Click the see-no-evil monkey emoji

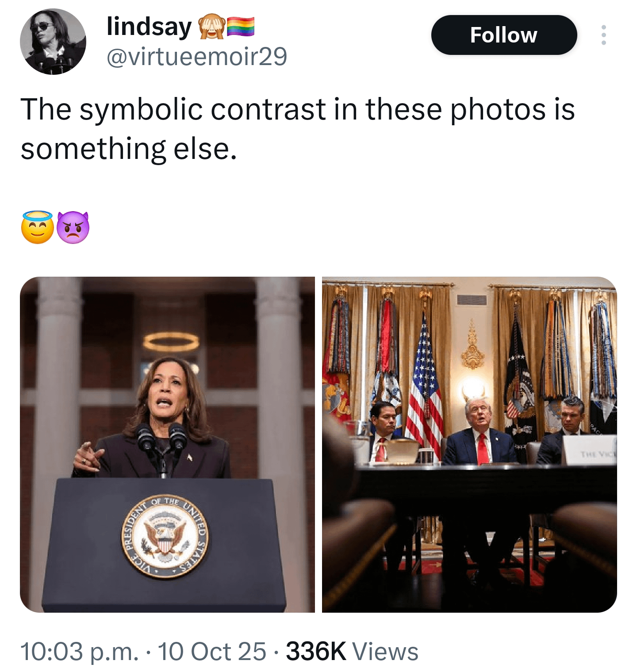(x=212, y=27)
